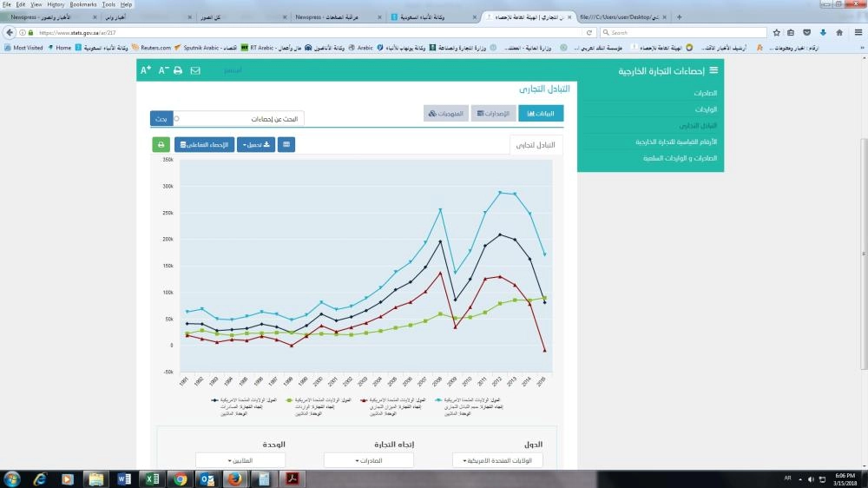Click the printer icon in the teal header

[178, 70]
